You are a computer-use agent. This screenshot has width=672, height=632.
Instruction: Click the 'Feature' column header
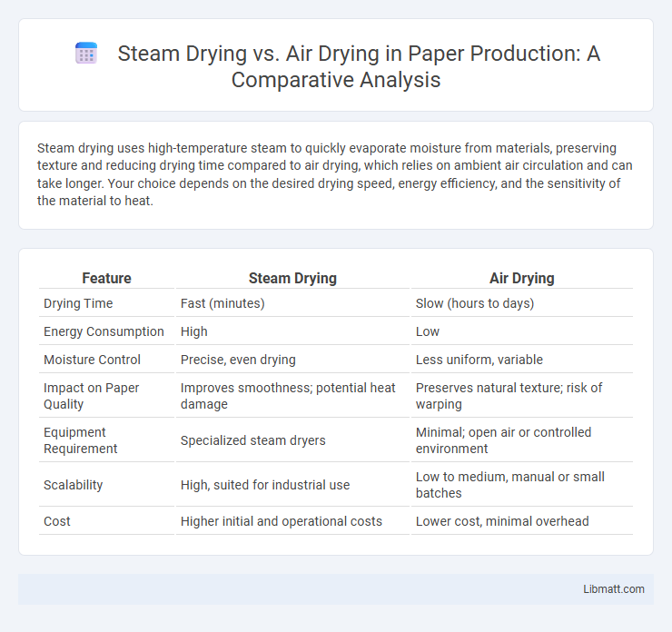click(x=107, y=279)
